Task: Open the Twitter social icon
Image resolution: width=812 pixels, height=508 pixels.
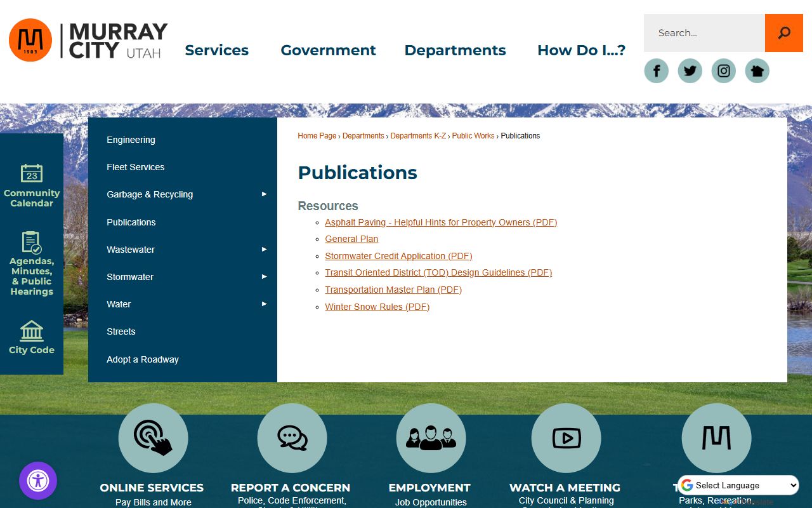Action: point(690,70)
